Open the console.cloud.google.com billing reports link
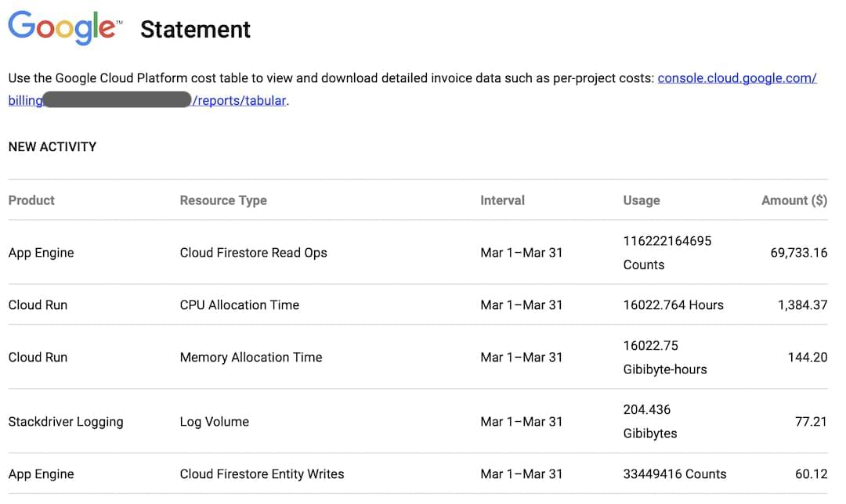Image resolution: width=846 pixels, height=504 pixels. [736, 77]
